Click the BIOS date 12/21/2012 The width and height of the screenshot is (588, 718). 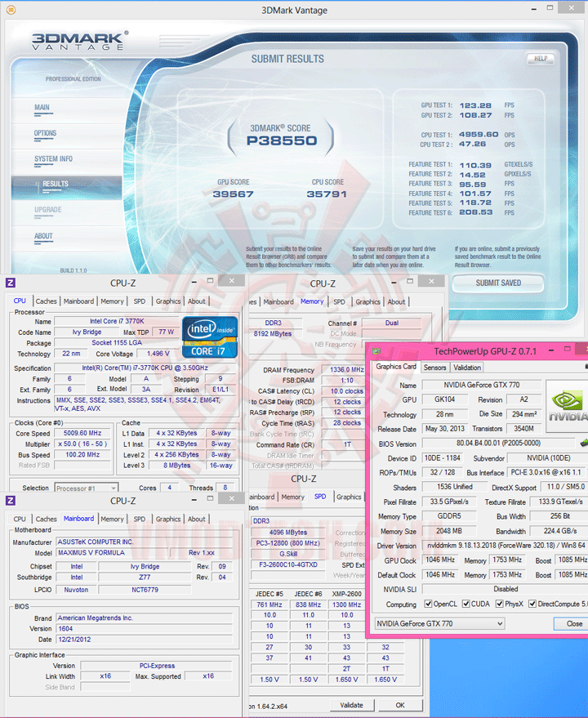(145, 640)
